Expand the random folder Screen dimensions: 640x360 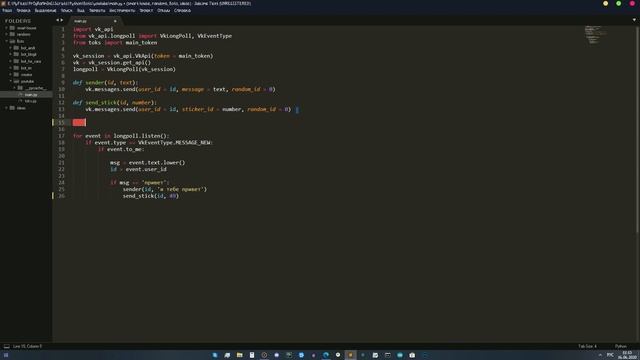[7, 34]
